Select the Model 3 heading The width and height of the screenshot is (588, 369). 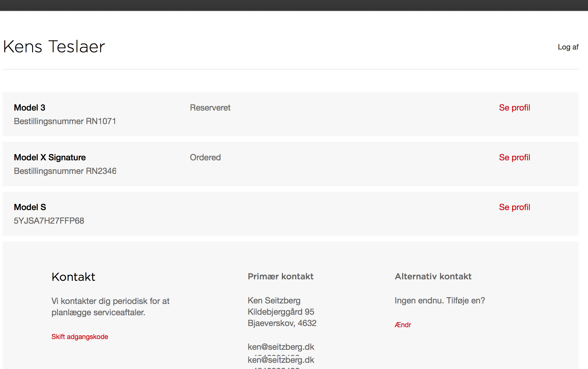coord(30,108)
